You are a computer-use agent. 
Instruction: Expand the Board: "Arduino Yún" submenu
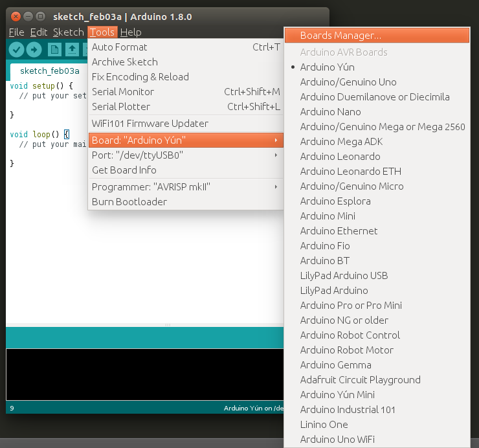click(x=186, y=140)
